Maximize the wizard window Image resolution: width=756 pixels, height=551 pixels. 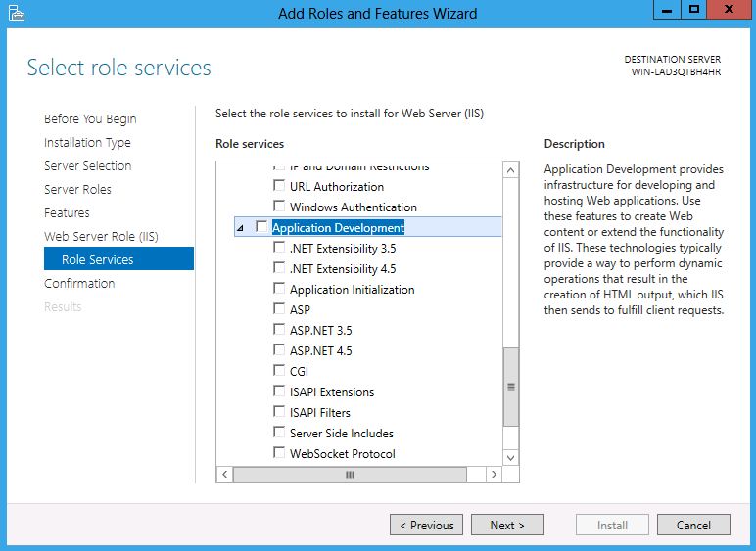tap(693, 10)
